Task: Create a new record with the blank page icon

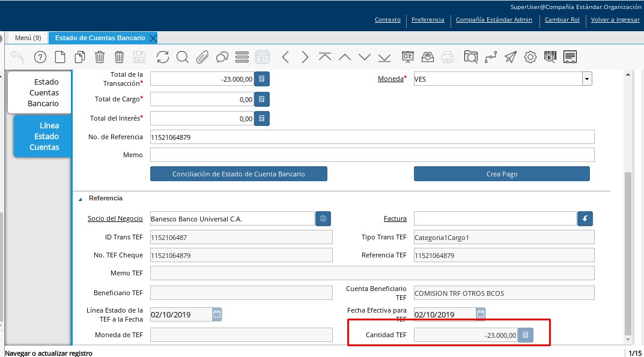Action: pyautogui.click(x=60, y=57)
